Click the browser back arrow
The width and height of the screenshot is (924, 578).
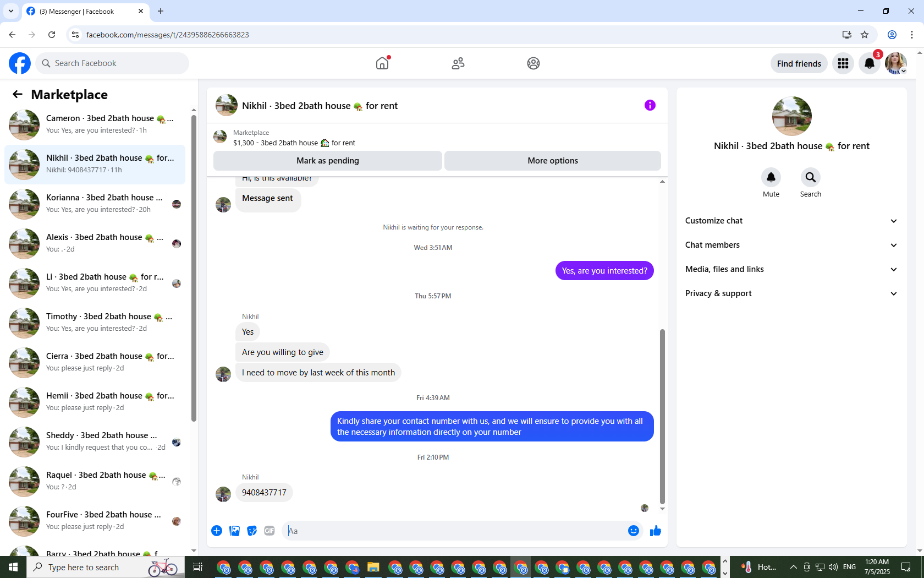pyautogui.click(x=12, y=35)
